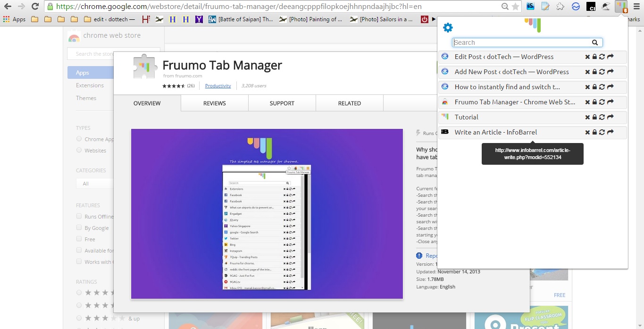The height and width of the screenshot is (329, 644).
Task: Close the Write an Article InfoBarrel tab
Action: 587,133
